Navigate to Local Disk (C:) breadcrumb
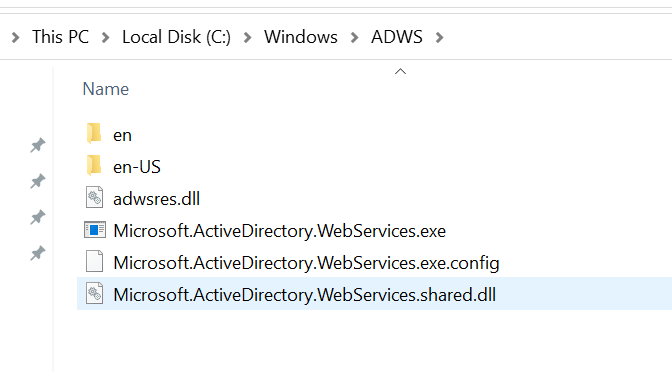The width and height of the screenshot is (672, 372). click(176, 37)
